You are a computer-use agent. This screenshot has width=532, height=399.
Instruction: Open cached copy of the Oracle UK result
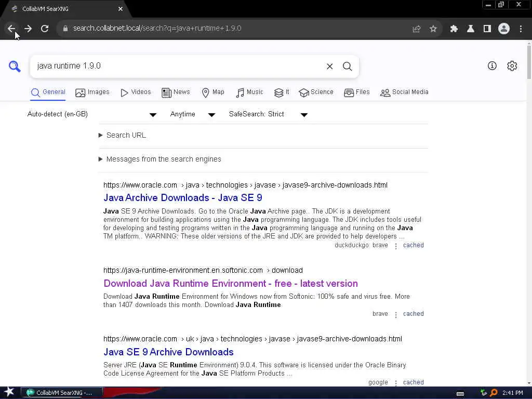click(x=413, y=382)
